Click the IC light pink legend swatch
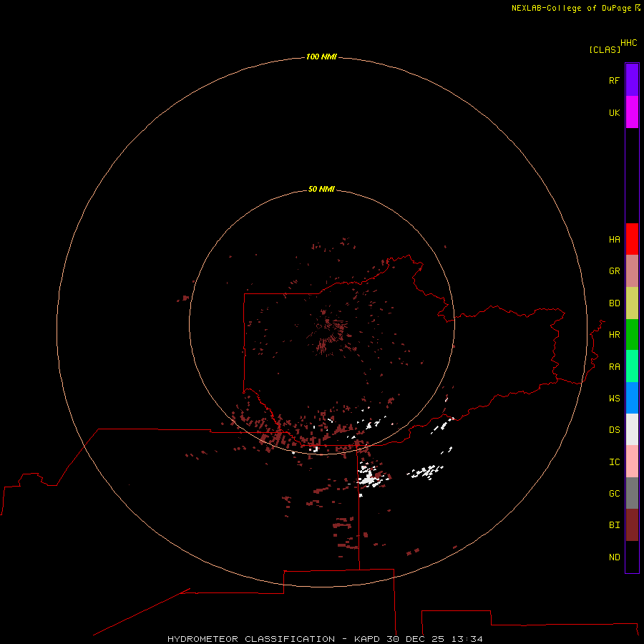644x644 pixels. pyautogui.click(x=632, y=462)
